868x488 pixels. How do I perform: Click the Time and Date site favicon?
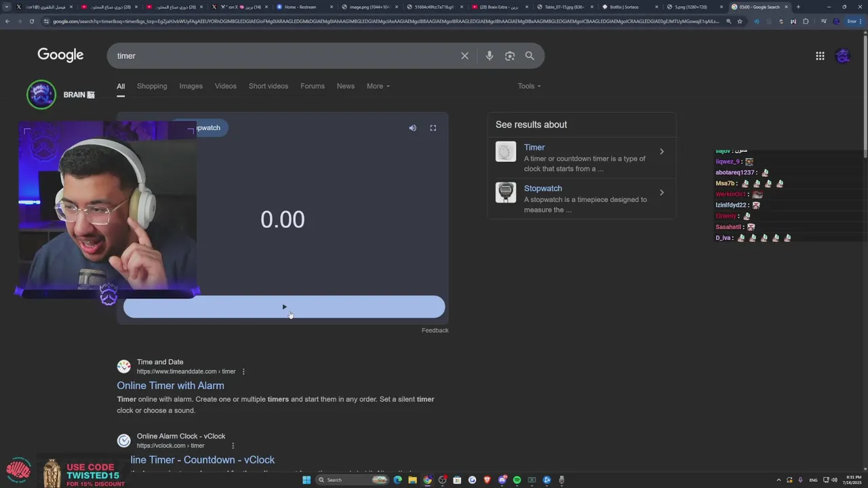[x=123, y=366]
